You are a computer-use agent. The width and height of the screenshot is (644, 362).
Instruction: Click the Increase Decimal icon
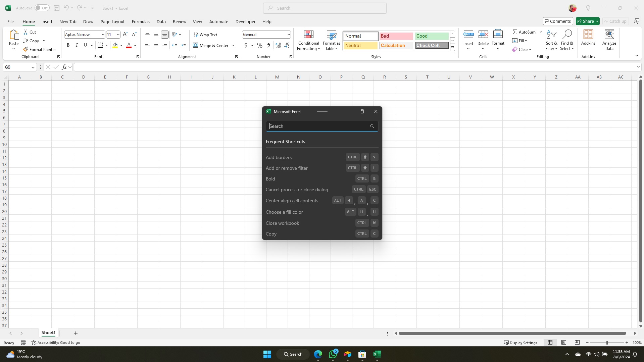click(x=278, y=45)
